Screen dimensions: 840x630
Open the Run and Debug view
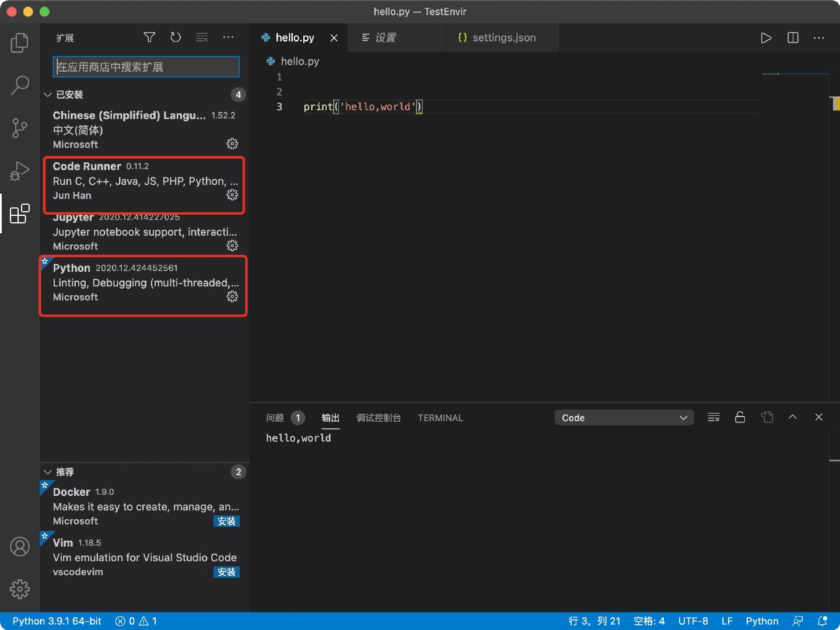(x=20, y=171)
